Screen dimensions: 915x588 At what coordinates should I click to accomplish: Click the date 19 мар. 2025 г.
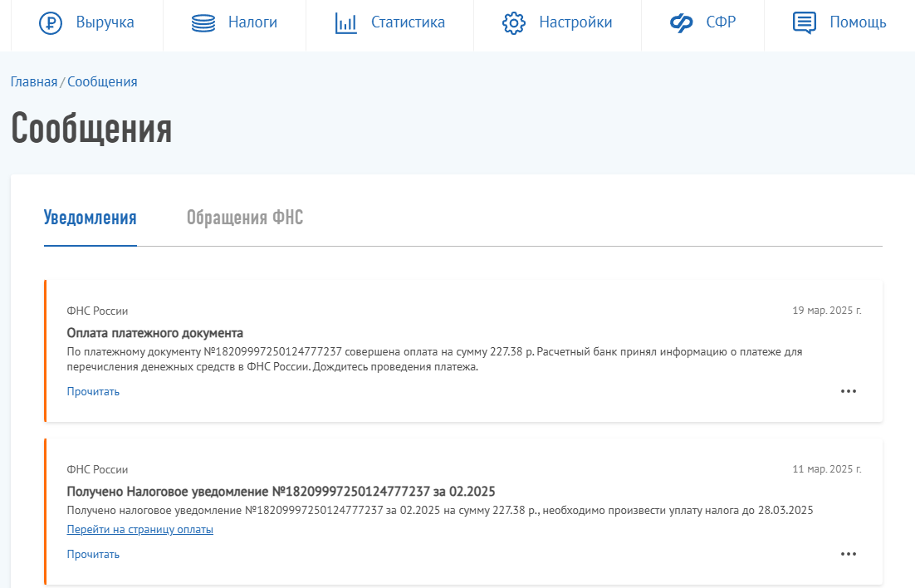[827, 311]
